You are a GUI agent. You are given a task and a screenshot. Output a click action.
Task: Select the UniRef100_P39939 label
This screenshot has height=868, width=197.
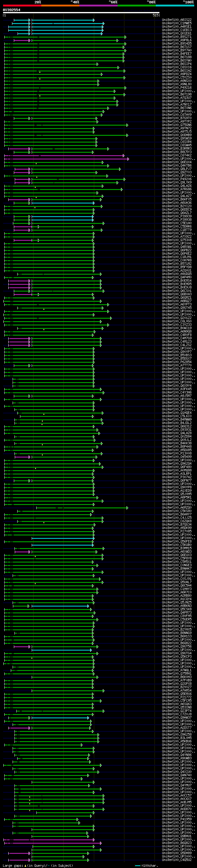pos(177,216)
